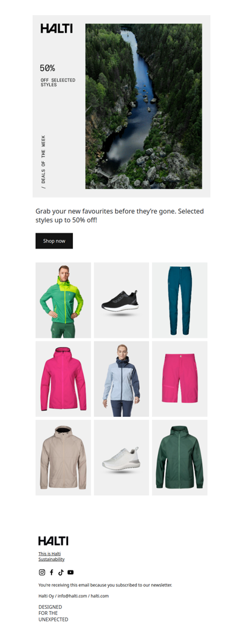Click the Halti logo in header banner
This screenshot has height=644, width=243.
[x=56, y=29]
